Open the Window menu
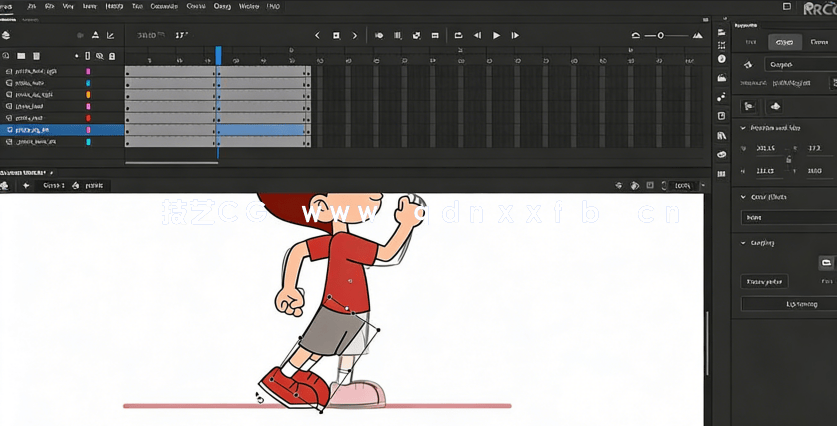 (x=249, y=6)
